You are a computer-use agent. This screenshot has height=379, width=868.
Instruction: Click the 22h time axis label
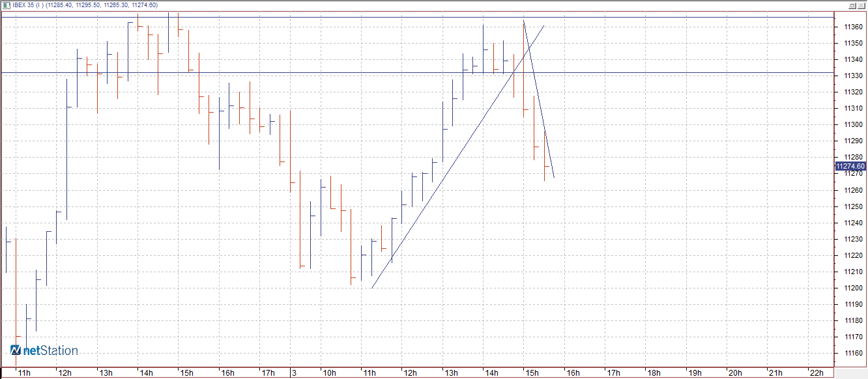[817, 373]
